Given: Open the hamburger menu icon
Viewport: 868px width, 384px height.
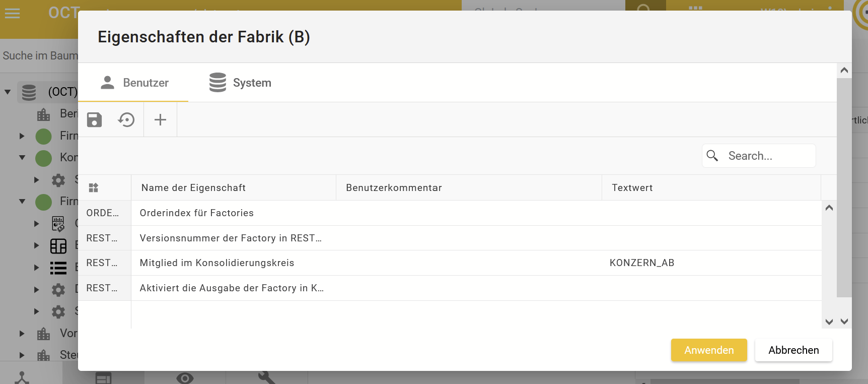Looking at the screenshot, I should pos(12,14).
